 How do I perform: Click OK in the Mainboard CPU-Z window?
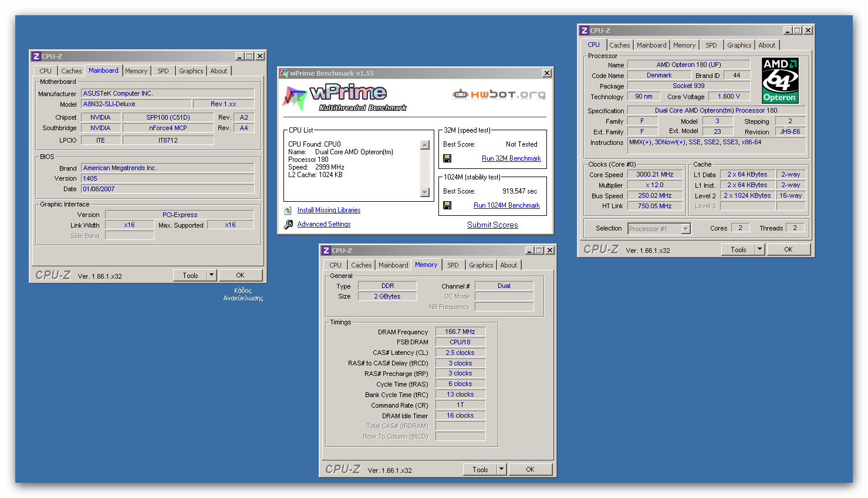[240, 275]
